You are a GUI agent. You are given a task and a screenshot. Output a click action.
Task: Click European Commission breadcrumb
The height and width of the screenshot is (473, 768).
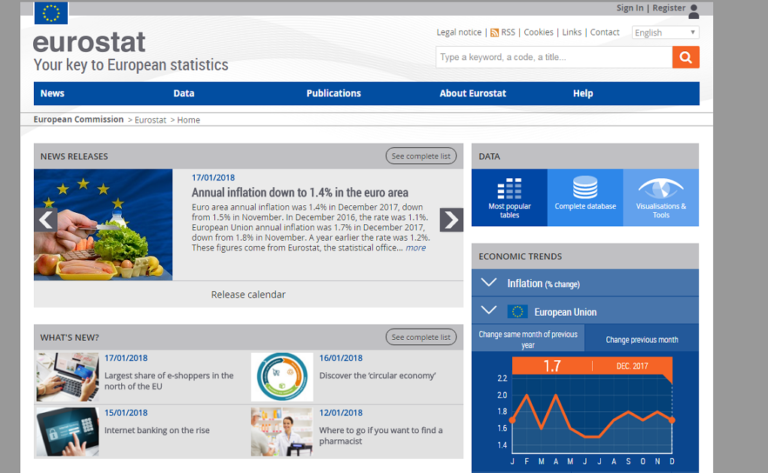click(x=78, y=119)
